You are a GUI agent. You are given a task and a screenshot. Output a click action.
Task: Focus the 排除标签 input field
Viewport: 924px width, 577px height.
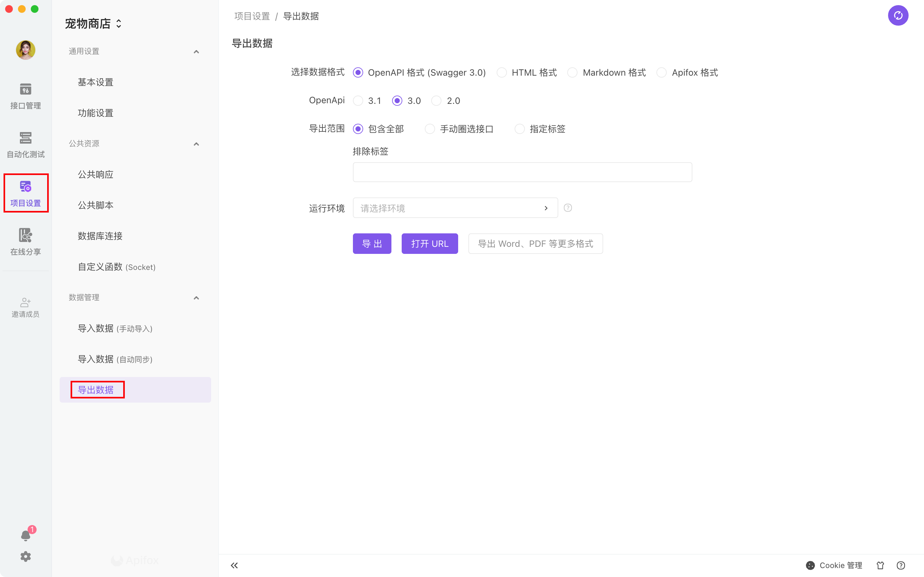point(522,172)
